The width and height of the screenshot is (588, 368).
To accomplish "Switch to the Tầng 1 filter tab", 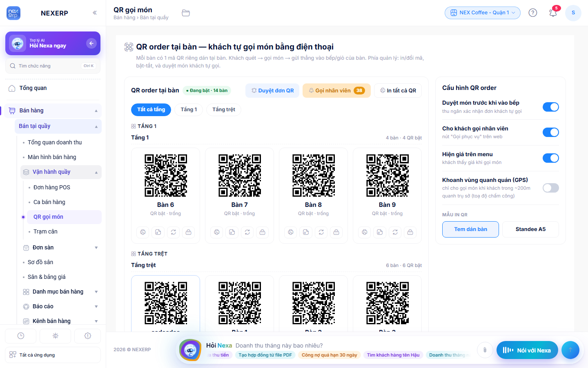I will tap(189, 110).
